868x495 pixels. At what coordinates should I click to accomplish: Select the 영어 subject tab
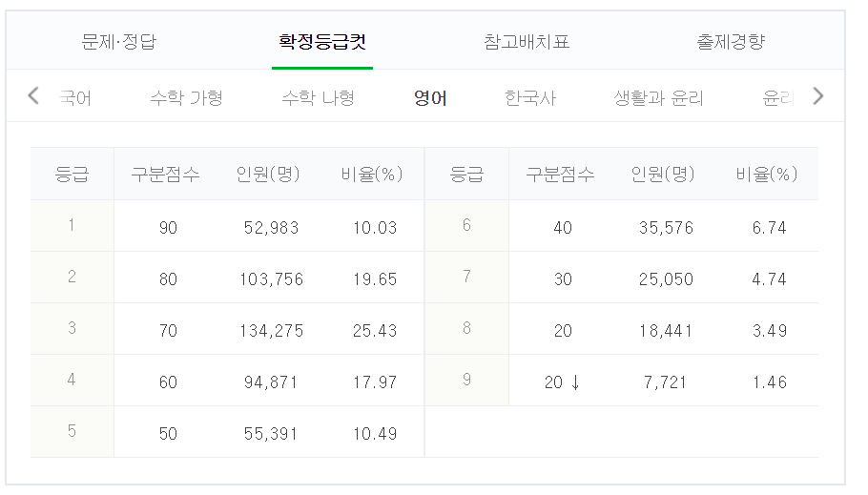(x=430, y=98)
